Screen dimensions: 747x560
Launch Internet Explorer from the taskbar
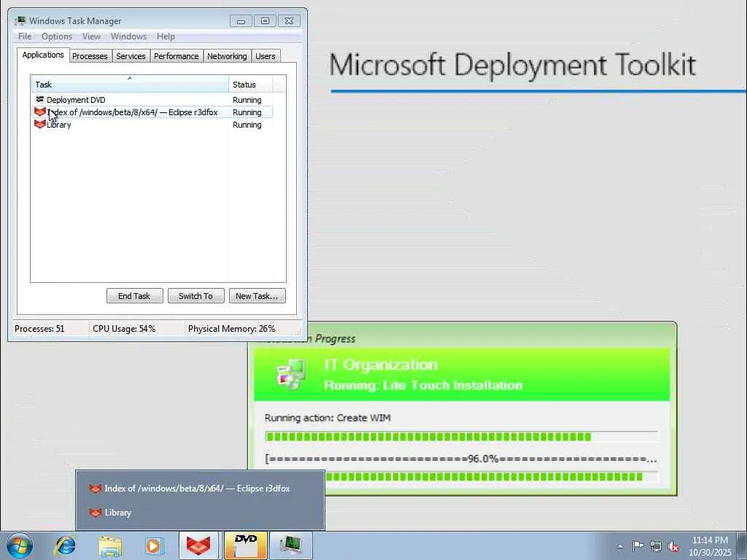coord(65,545)
